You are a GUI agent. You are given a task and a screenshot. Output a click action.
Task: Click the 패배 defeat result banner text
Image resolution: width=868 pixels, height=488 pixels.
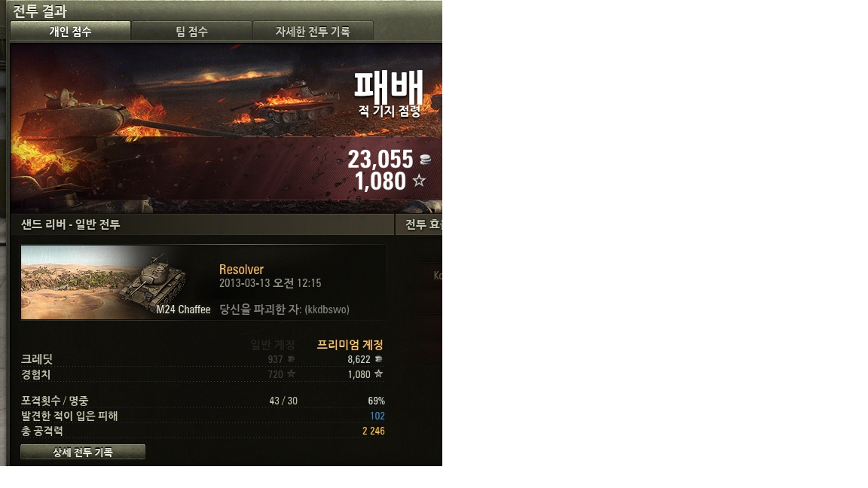coord(389,86)
